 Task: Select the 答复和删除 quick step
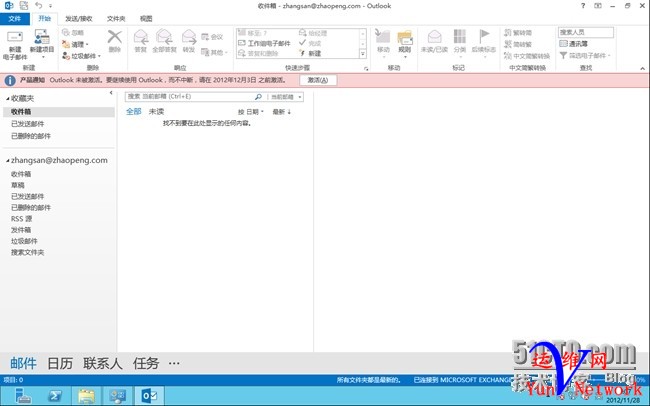point(259,53)
